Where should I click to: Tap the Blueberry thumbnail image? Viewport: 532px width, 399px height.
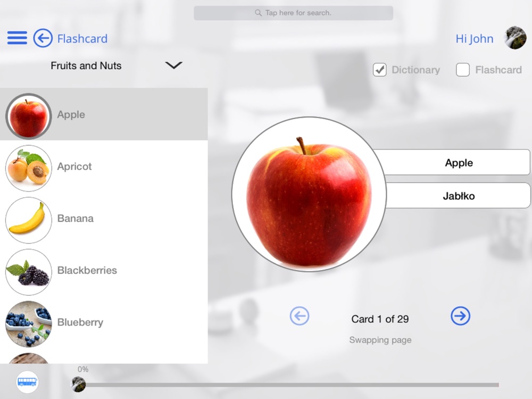(29, 323)
